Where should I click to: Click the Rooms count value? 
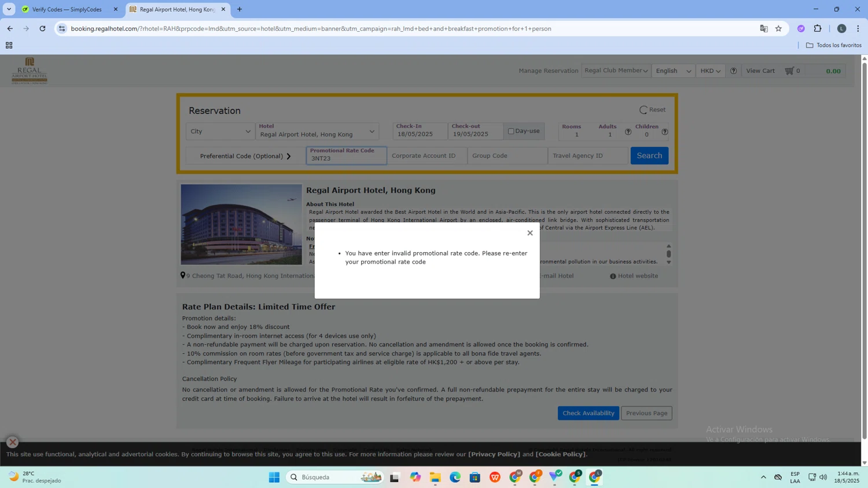(576, 135)
